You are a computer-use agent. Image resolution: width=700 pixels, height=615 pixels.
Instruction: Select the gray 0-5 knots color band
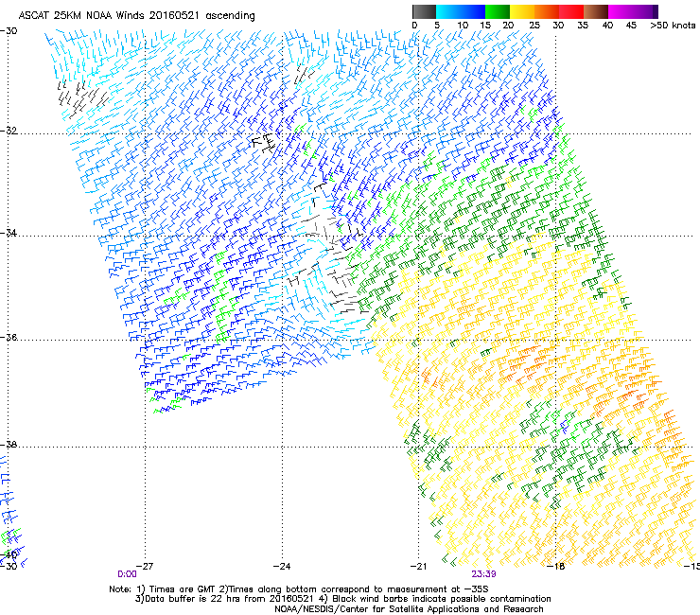click(x=424, y=11)
